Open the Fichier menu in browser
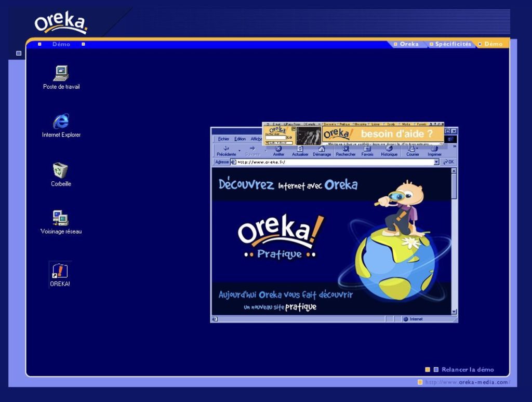 [x=223, y=139]
